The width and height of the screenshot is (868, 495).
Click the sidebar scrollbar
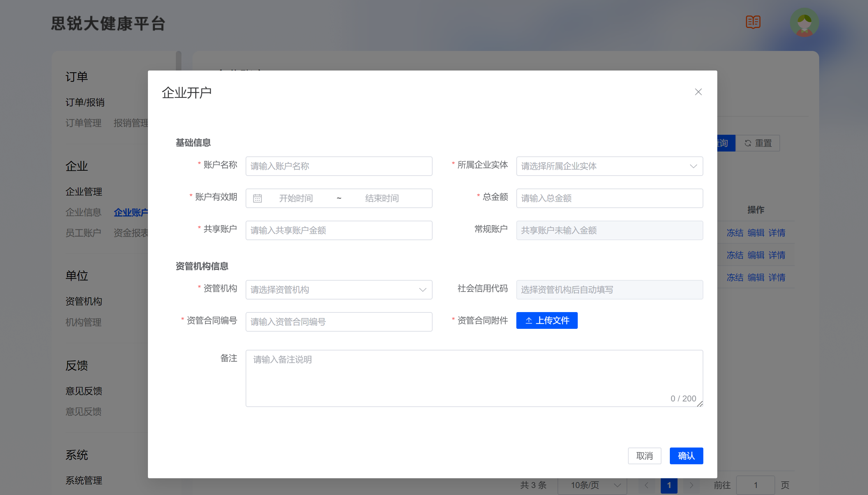click(179, 61)
